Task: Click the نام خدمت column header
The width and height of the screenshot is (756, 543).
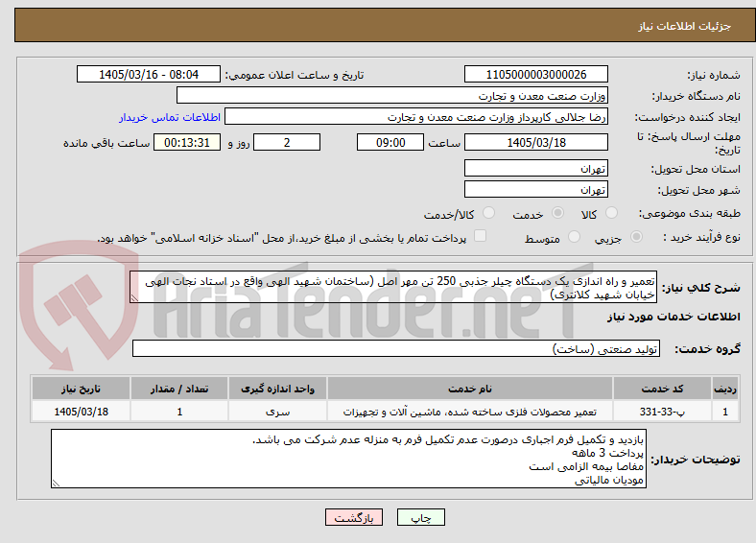Action: click(470, 389)
